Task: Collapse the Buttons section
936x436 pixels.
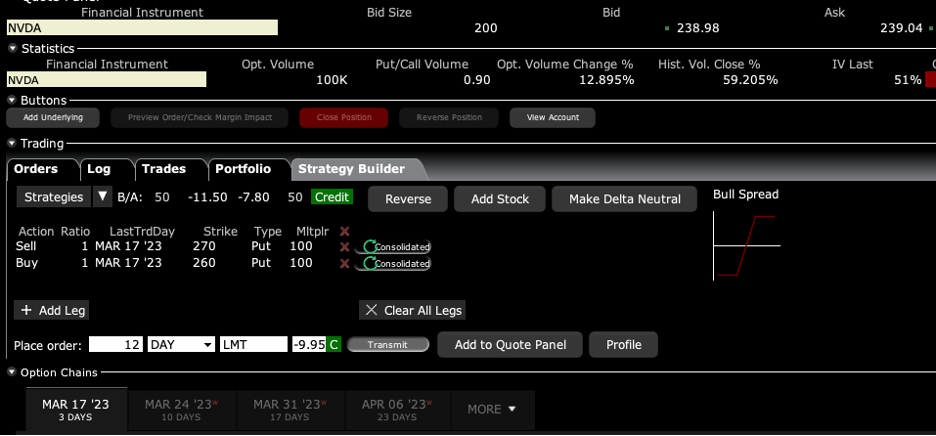Action: pyautogui.click(x=12, y=100)
